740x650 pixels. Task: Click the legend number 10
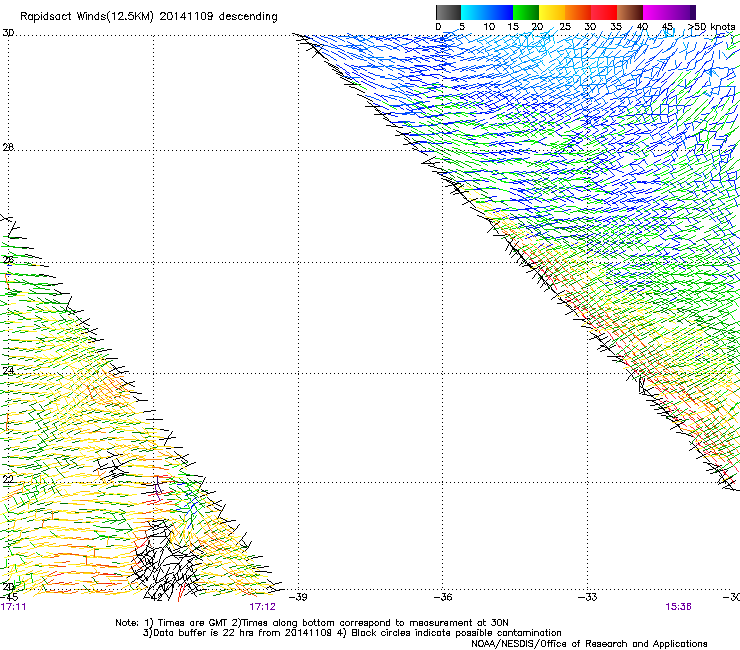click(489, 27)
